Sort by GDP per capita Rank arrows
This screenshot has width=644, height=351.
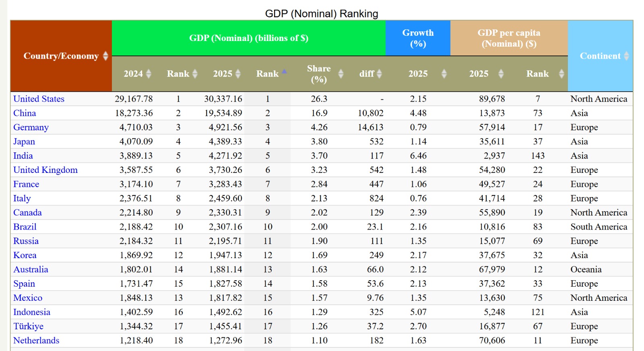tap(561, 74)
